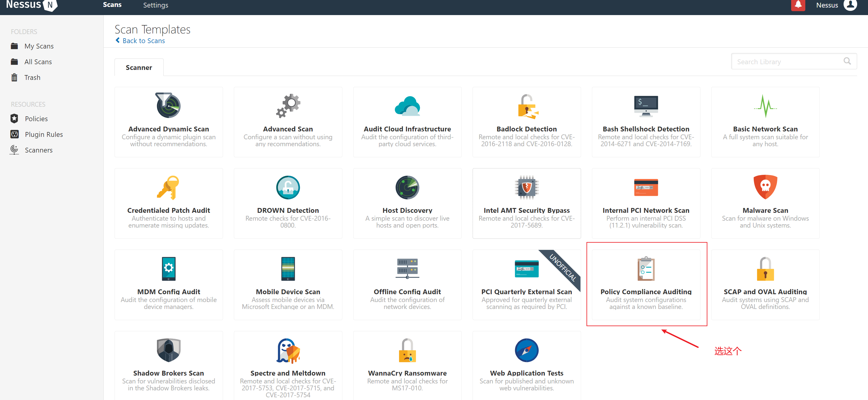Open the All Scans folder
Screen dimensions: 868x400
(x=38, y=62)
